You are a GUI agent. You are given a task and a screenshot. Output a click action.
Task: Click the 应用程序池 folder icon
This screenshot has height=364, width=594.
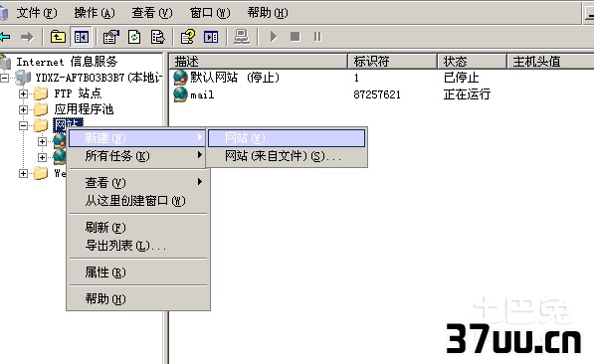[41, 109]
